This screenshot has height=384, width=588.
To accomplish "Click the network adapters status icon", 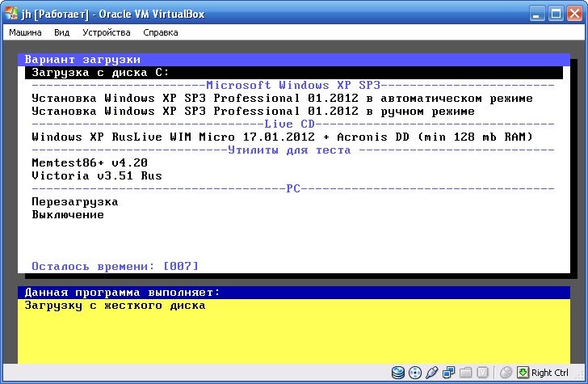I will (x=448, y=373).
